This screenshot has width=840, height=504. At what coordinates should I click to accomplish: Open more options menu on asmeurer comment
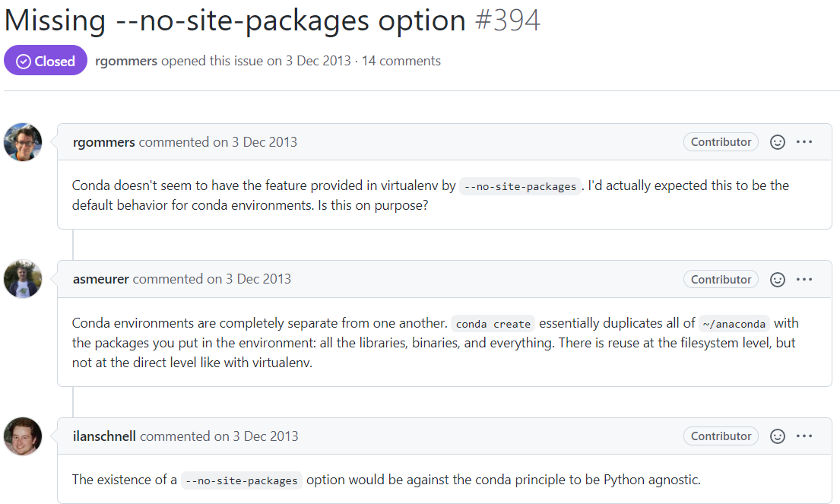(x=804, y=280)
